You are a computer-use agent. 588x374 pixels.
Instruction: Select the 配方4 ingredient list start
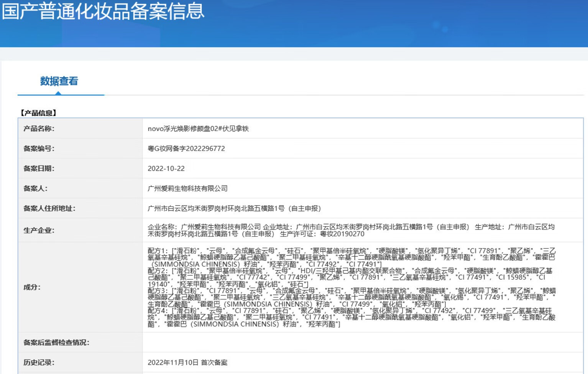pos(157,311)
